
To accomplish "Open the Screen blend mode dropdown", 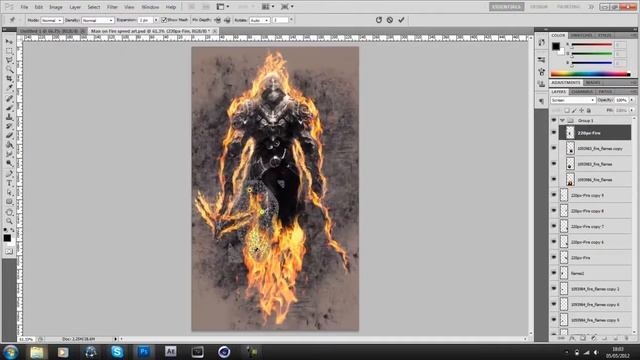I will [x=573, y=100].
